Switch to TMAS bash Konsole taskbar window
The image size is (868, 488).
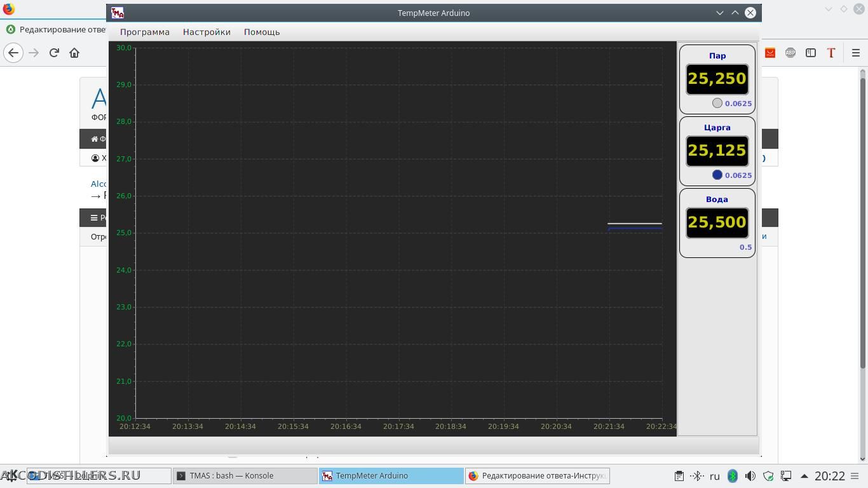click(245, 475)
